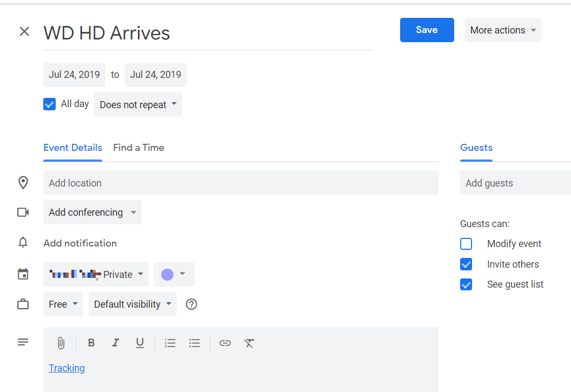Click the remove formatting icon
Viewport: 571px width, 392px height.
pyautogui.click(x=249, y=343)
